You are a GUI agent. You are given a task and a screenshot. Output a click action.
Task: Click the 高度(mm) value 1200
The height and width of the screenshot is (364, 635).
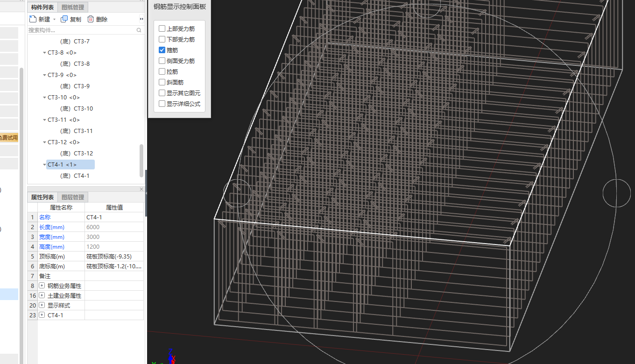pos(114,247)
